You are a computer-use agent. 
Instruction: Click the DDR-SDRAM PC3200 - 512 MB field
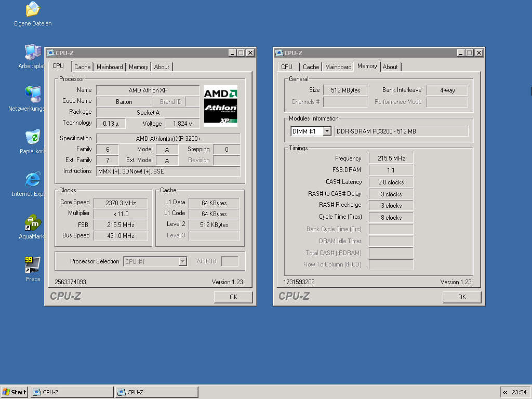[x=402, y=131]
